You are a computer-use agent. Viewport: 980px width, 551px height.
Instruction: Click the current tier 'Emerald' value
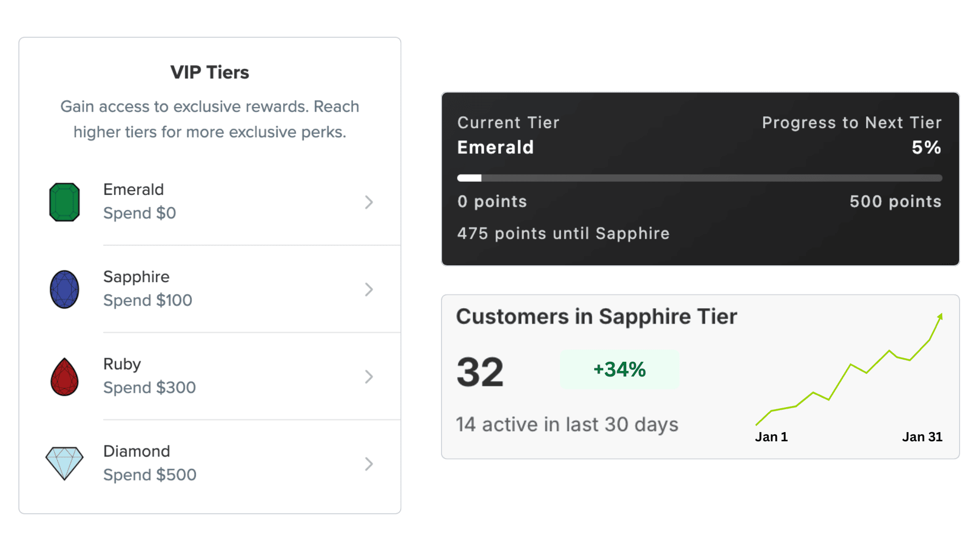coord(496,147)
